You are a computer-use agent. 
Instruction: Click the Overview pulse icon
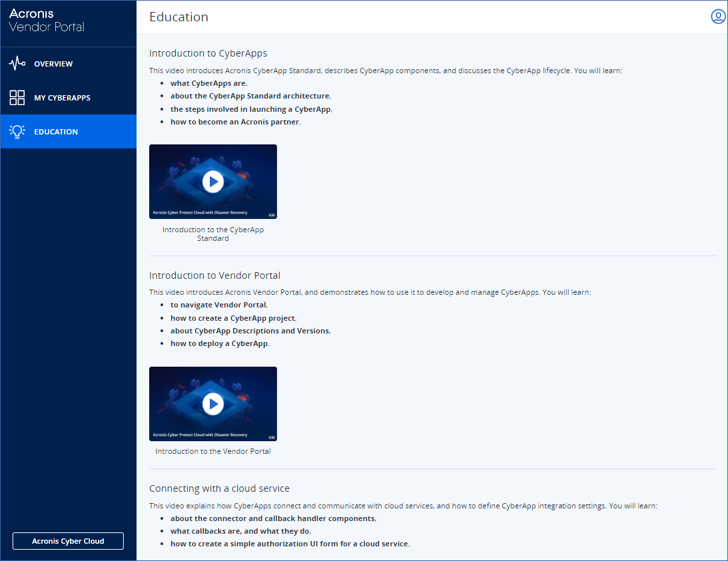point(17,64)
